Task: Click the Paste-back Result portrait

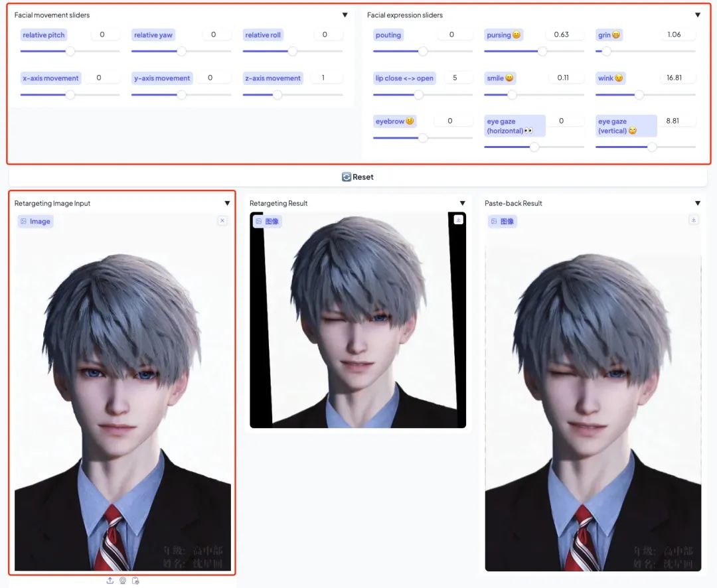Action: (593, 392)
